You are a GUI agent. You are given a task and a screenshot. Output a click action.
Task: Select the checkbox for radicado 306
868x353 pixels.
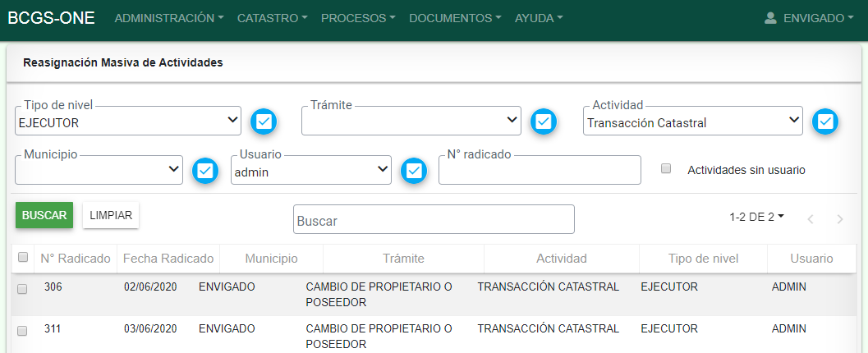(22, 288)
